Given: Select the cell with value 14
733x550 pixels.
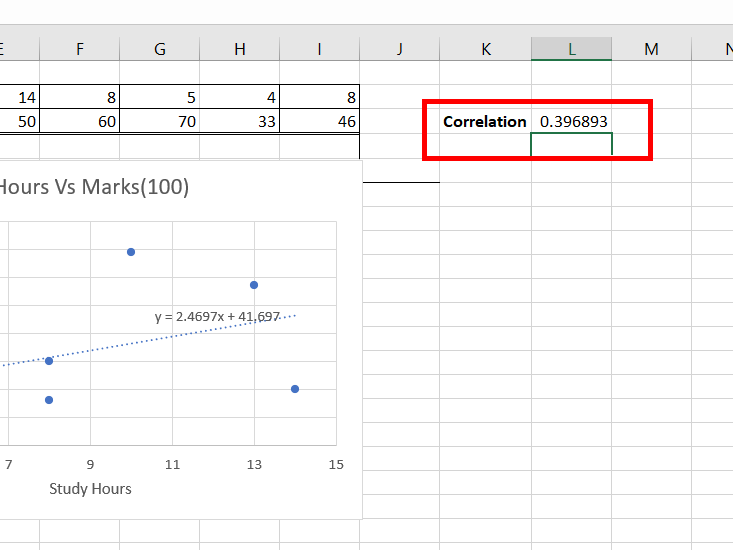Looking at the screenshot, I should coord(20,97).
